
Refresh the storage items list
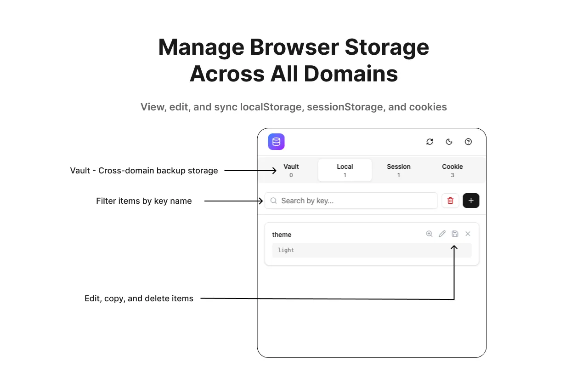pyautogui.click(x=430, y=142)
